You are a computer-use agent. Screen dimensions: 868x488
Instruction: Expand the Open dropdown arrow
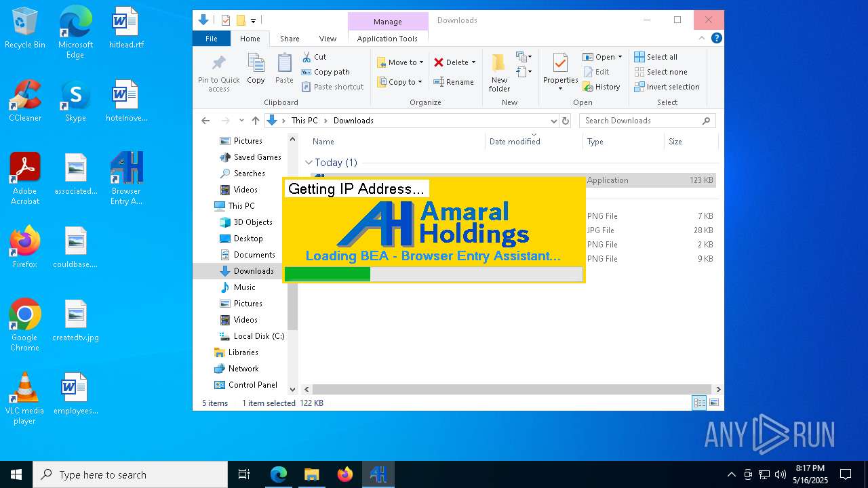coord(620,57)
